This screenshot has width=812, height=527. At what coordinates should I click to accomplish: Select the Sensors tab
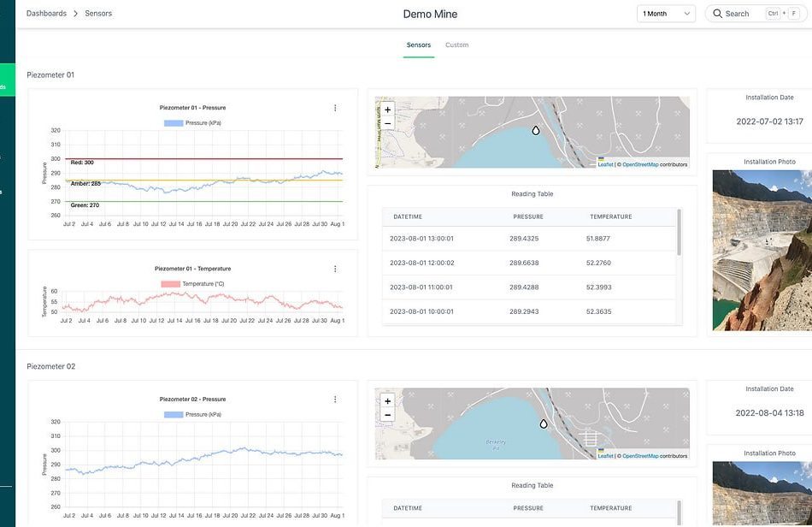[419, 44]
